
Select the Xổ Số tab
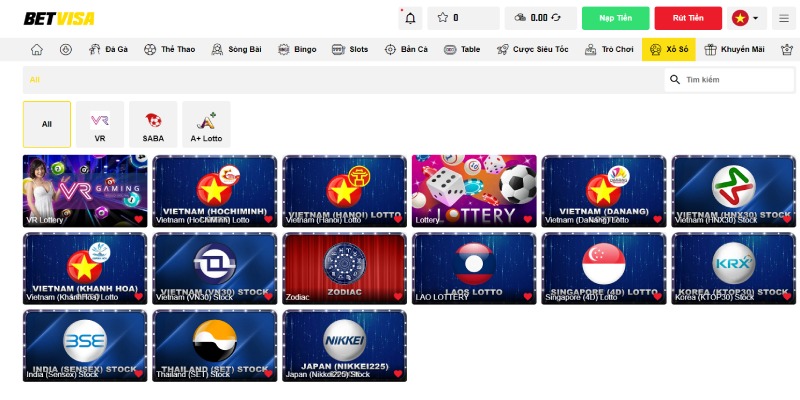(x=668, y=49)
